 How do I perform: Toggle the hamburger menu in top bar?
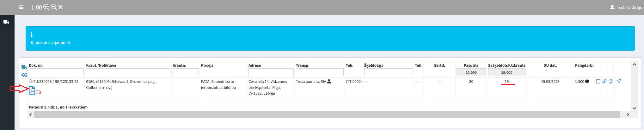pyautogui.click(x=21, y=7)
